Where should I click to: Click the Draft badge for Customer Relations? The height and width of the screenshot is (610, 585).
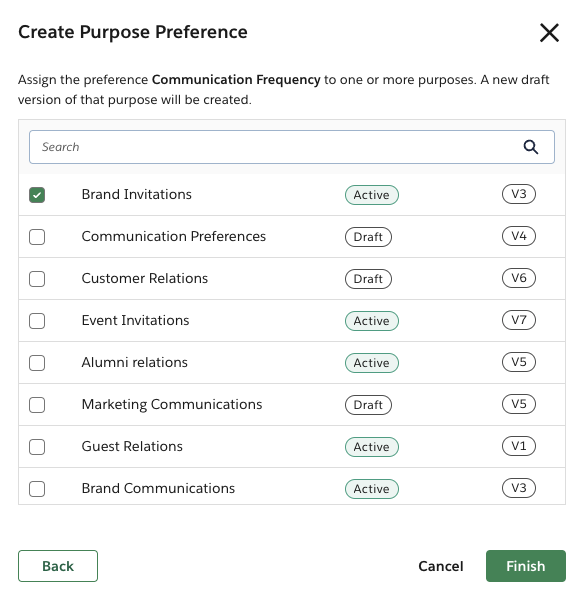(368, 279)
